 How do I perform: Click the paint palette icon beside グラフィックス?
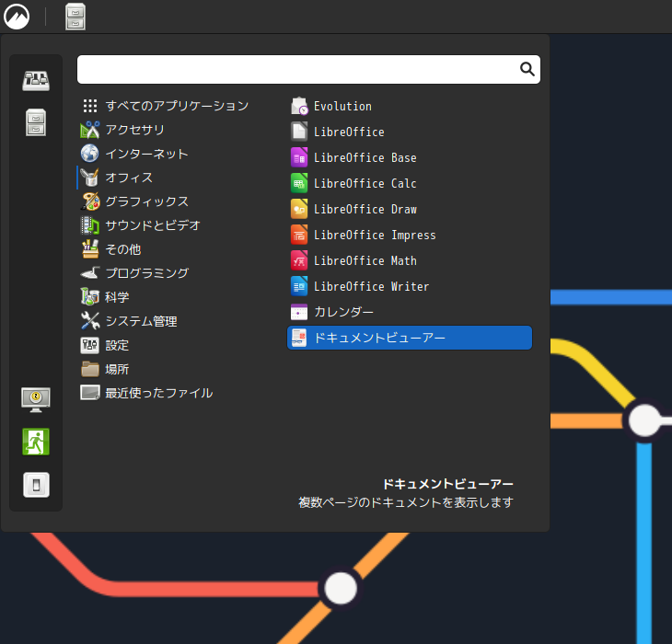pos(90,201)
